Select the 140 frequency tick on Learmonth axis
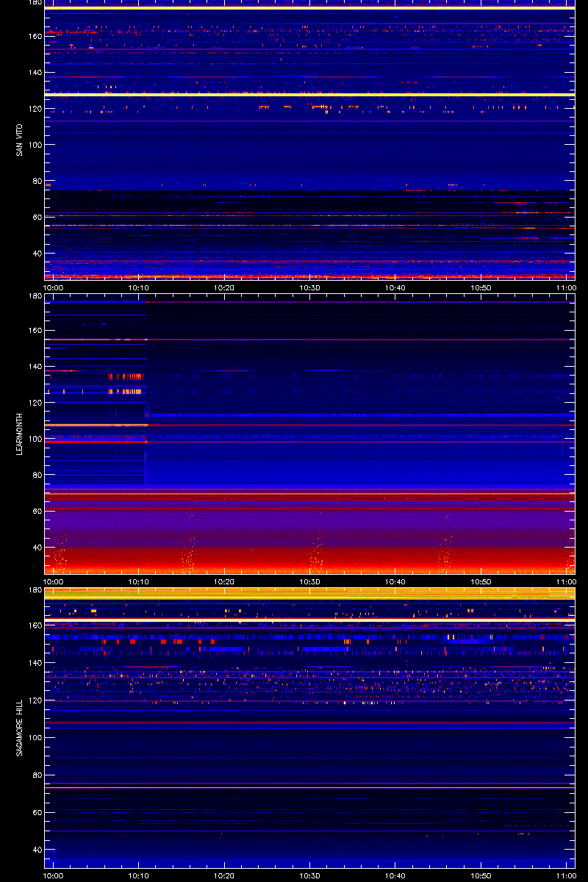588x882 pixels. tap(35, 366)
